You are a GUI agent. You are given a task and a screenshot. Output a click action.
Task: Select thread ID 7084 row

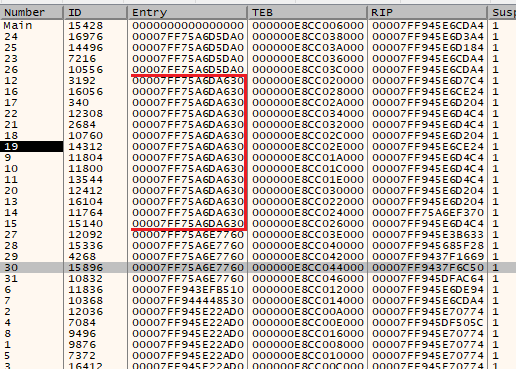click(x=258, y=323)
